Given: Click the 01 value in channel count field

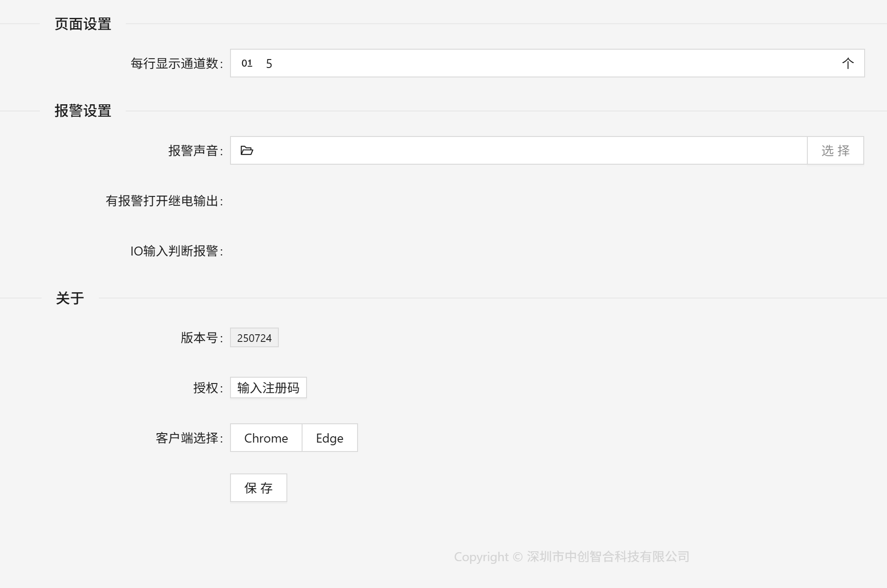Looking at the screenshot, I should pyautogui.click(x=247, y=63).
